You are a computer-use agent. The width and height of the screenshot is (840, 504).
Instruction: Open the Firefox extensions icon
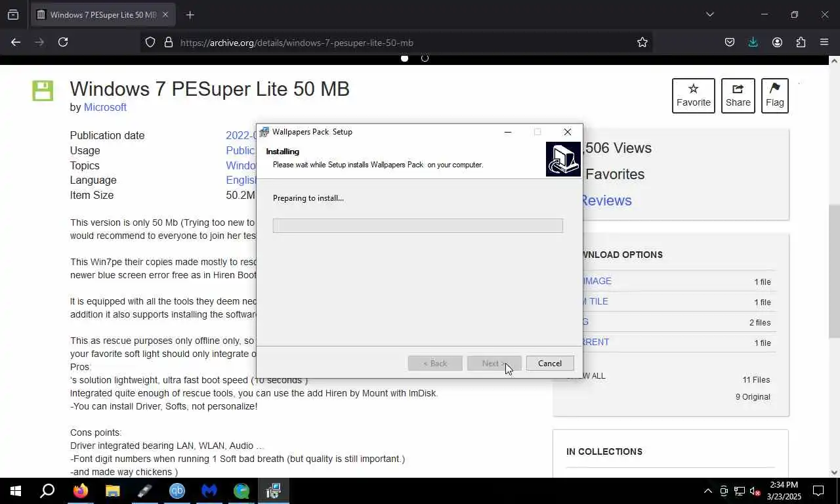coord(801,42)
